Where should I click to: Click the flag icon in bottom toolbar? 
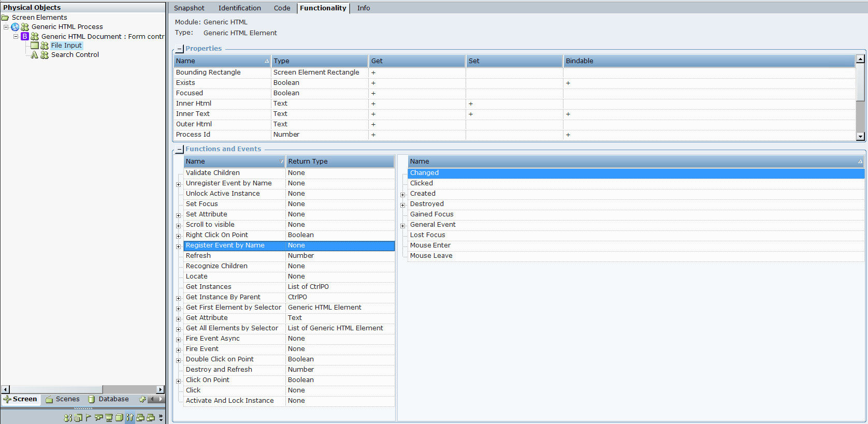point(89,417)
